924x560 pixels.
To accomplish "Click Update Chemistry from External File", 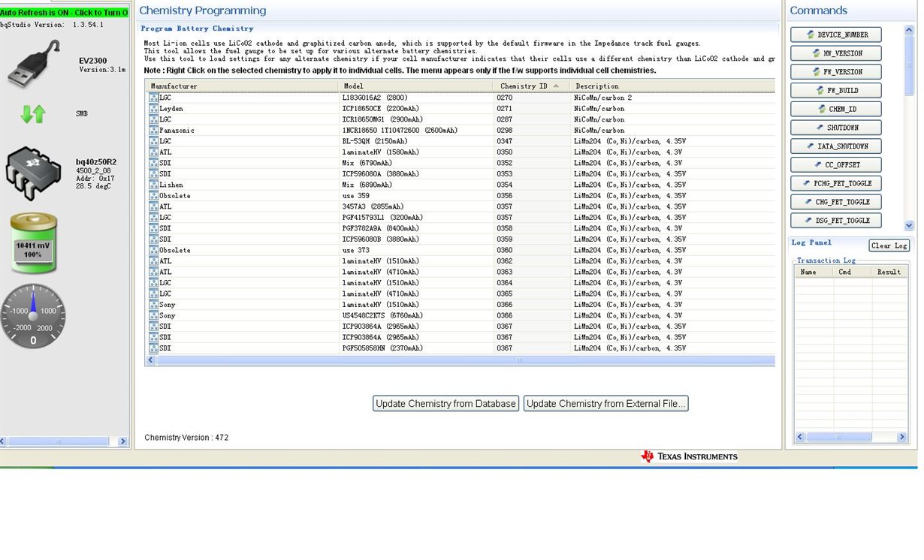I will click(605, 404).
